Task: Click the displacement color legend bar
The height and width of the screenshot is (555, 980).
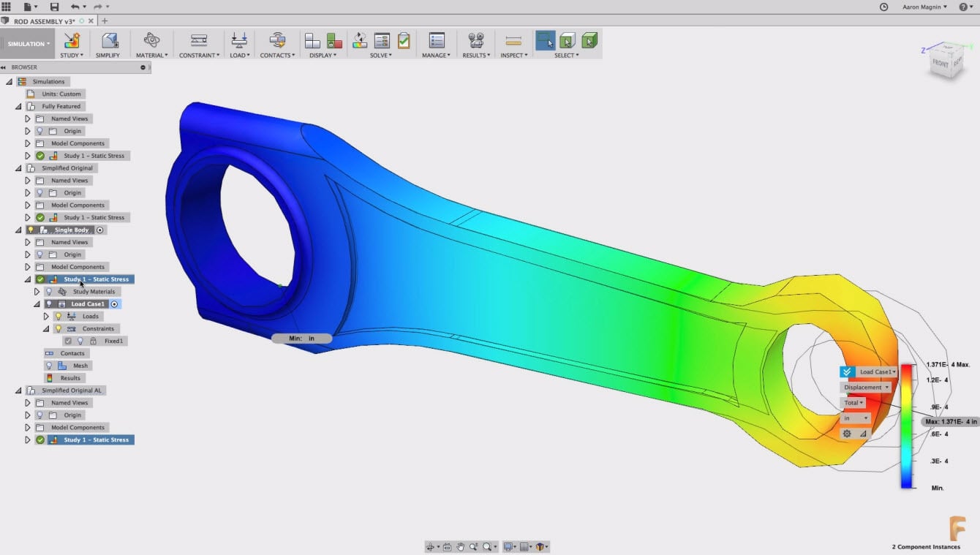Action: [x=906, y=426]
